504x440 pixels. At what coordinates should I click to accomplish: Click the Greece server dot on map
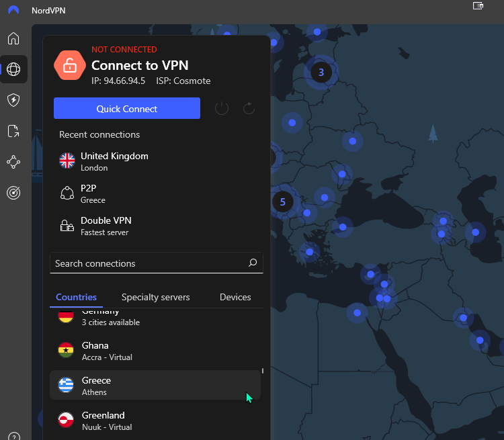click(310, 252)
